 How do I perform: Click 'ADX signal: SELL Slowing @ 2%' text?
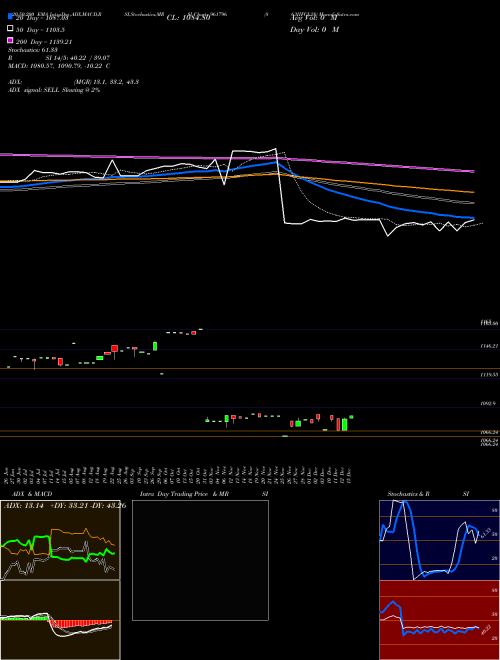click(54, 90)
